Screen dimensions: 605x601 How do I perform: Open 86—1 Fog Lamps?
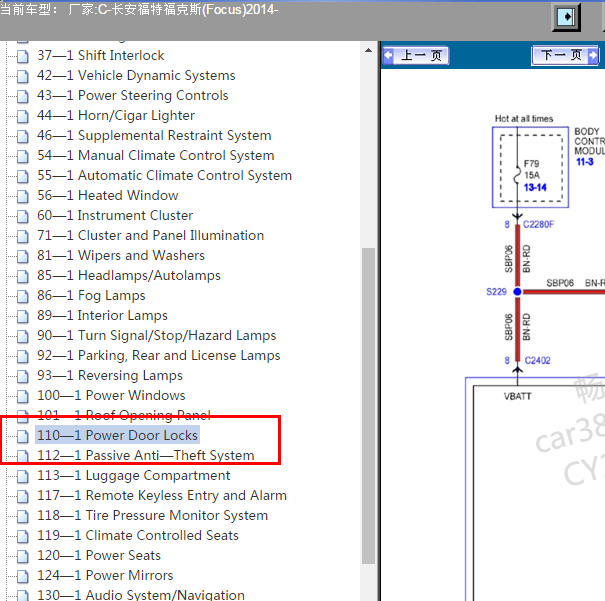[x=91, y=296]
